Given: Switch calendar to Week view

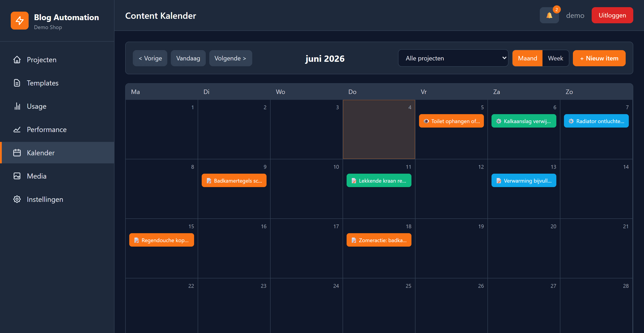Looking at the screenshot, I should pyautogui.click(x=555, y=58).
